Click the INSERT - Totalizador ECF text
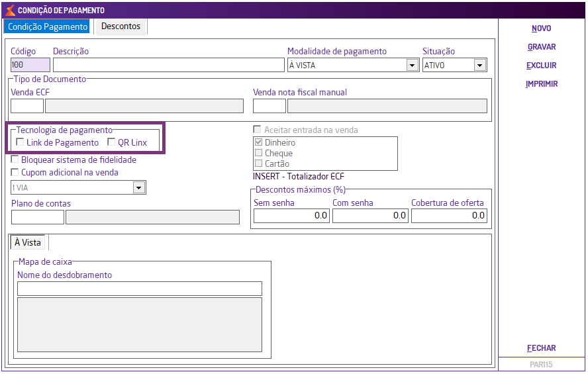This screenshot has height=374, width=588. 299,177
